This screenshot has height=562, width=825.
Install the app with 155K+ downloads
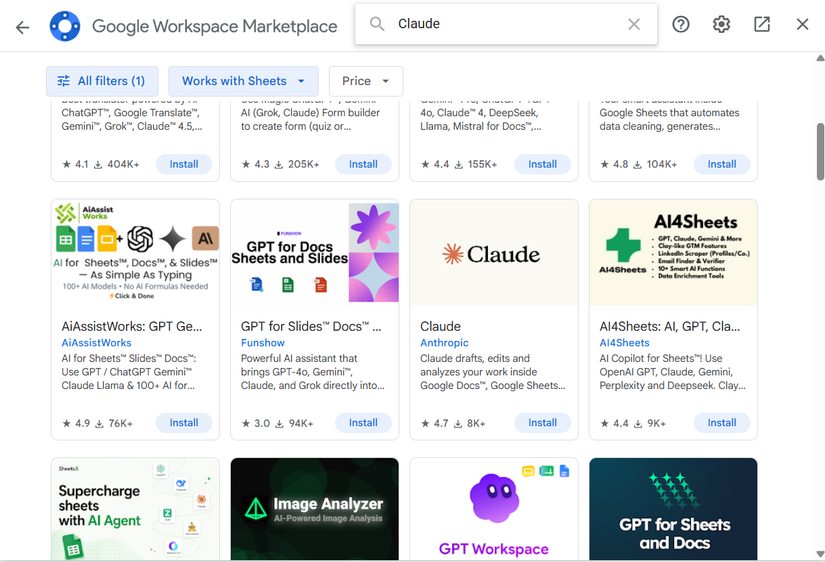[542, 164]
